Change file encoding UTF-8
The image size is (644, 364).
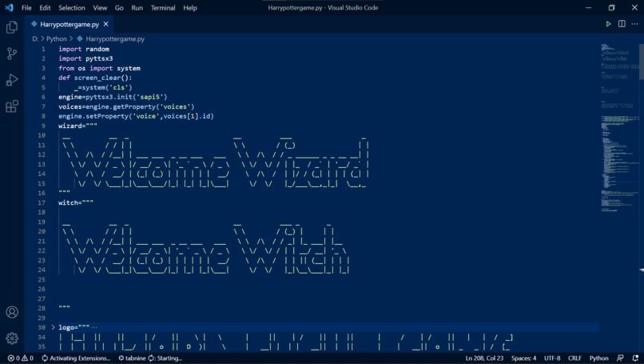pyautogui.click(x=552, y=358)
